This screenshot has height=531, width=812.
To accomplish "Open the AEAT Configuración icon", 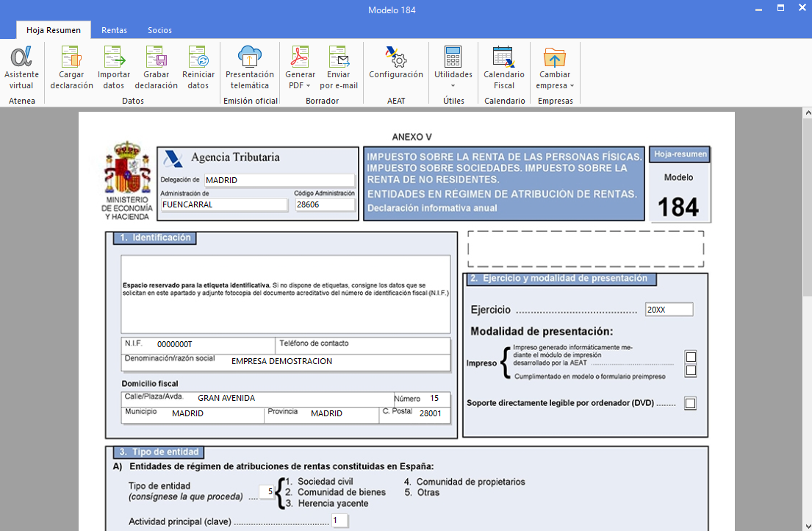I will 395,57.
